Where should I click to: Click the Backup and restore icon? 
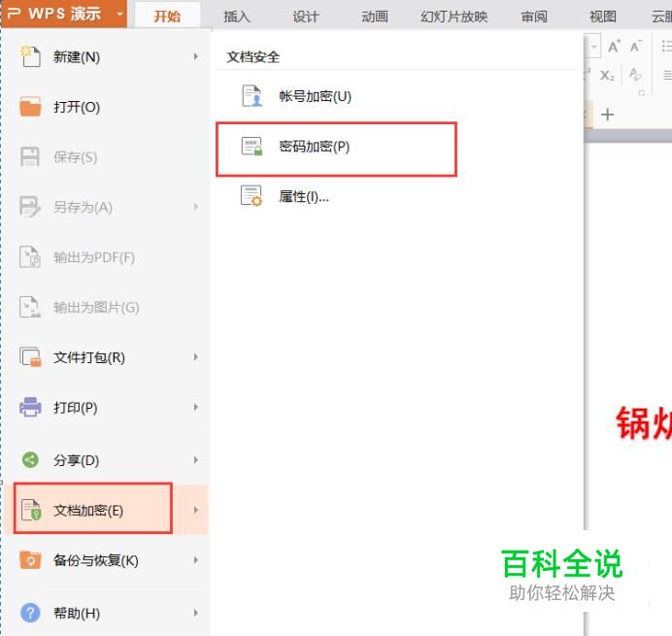(30, 560)
